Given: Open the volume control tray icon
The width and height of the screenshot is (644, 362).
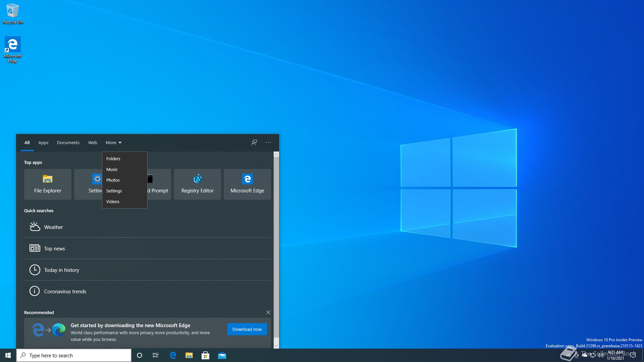Looking at the screenshot, I should [601, 355].
